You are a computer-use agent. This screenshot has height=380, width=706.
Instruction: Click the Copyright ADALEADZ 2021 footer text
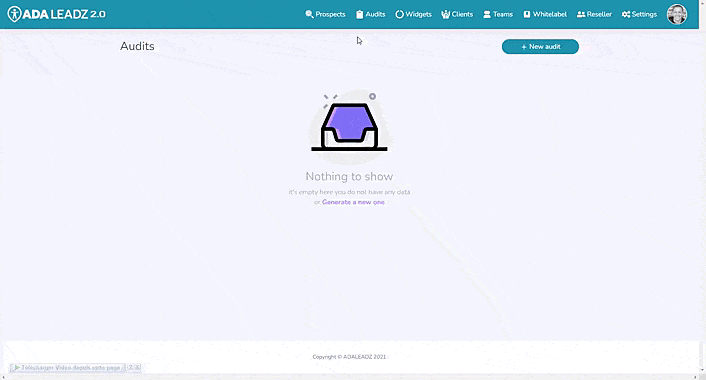pyautogui.click(x=349, y=357)
